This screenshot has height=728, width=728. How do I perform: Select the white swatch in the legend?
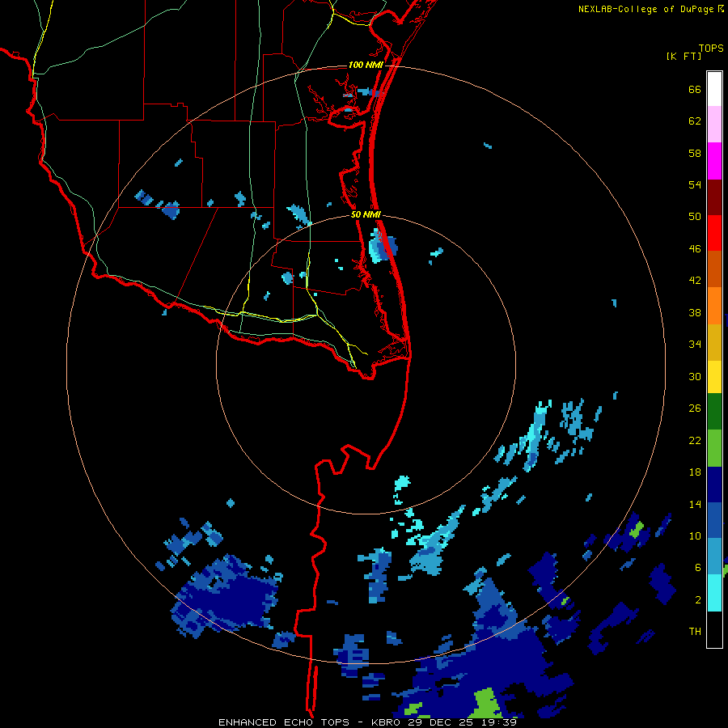(x=714, y=89)
